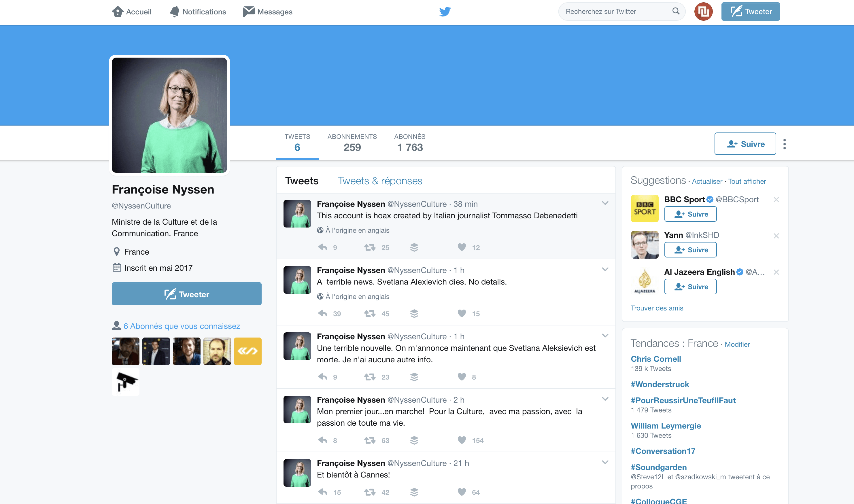The height and width of the screenshot is (504, 854).
Task: Reply to the 'Une terrible nouvelle' tweet
Action: point(323,377)
